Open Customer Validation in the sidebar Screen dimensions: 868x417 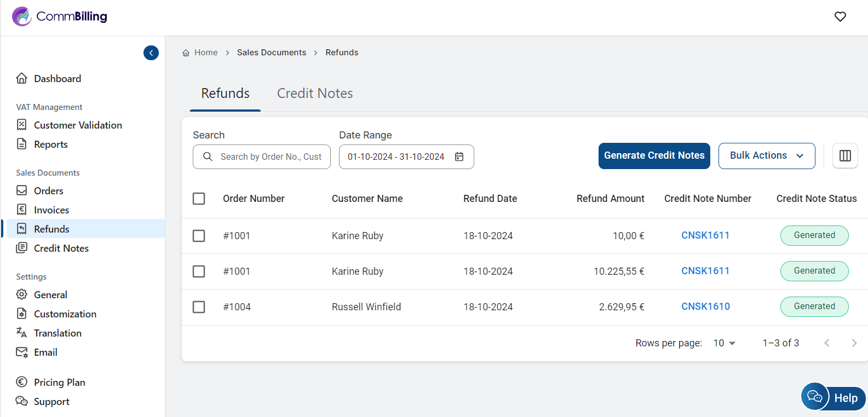click(x=78, y=125)
